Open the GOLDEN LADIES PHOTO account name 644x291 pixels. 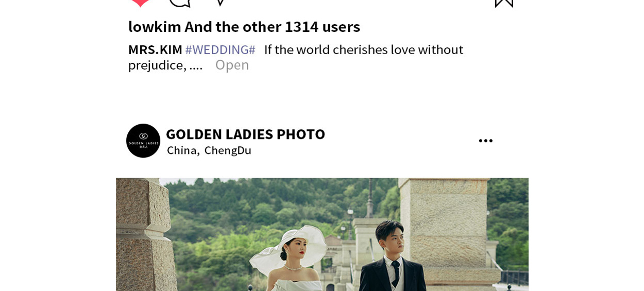(x=245, y=134)
